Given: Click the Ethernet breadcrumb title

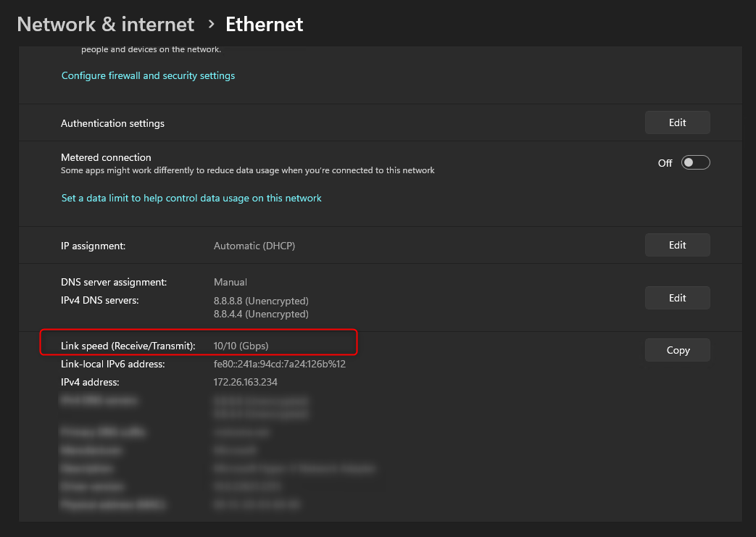Looking at the screenshot, I should tap(265, 24).
